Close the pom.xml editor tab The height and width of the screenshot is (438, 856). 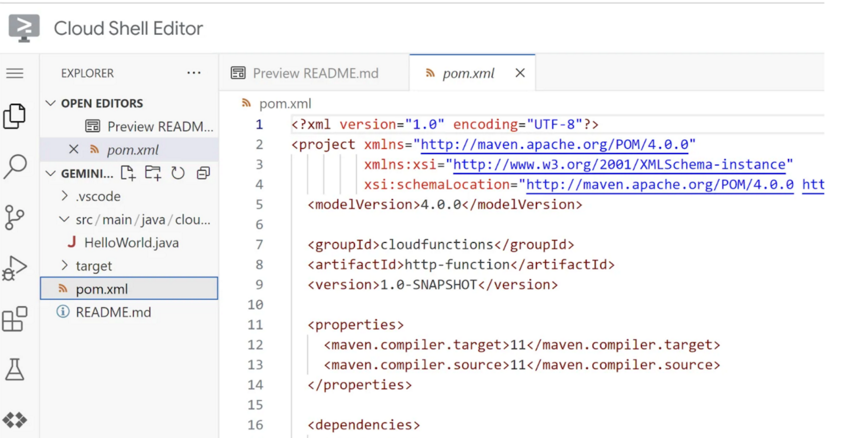click(520, 73)
